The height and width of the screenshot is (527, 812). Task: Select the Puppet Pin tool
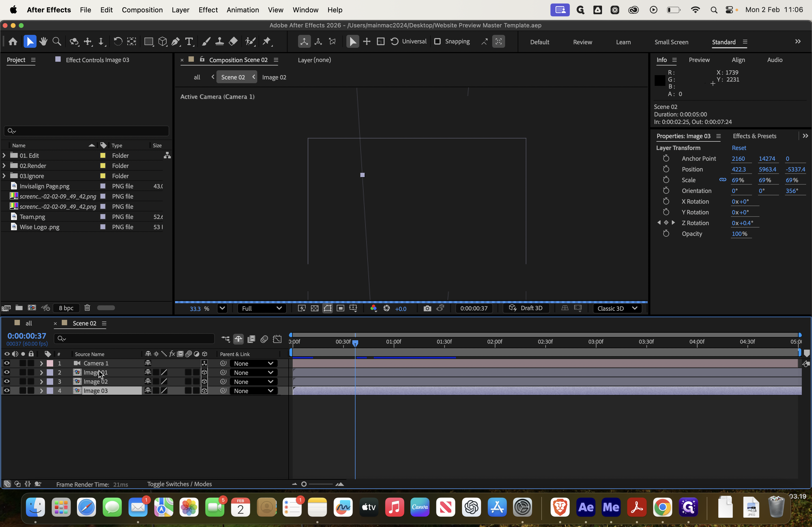266,42
